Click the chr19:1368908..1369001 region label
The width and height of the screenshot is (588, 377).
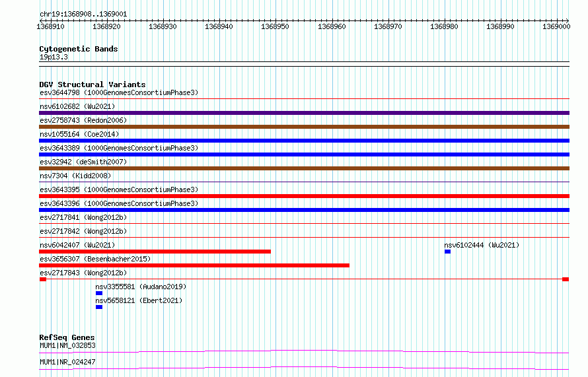pos(83,15)
